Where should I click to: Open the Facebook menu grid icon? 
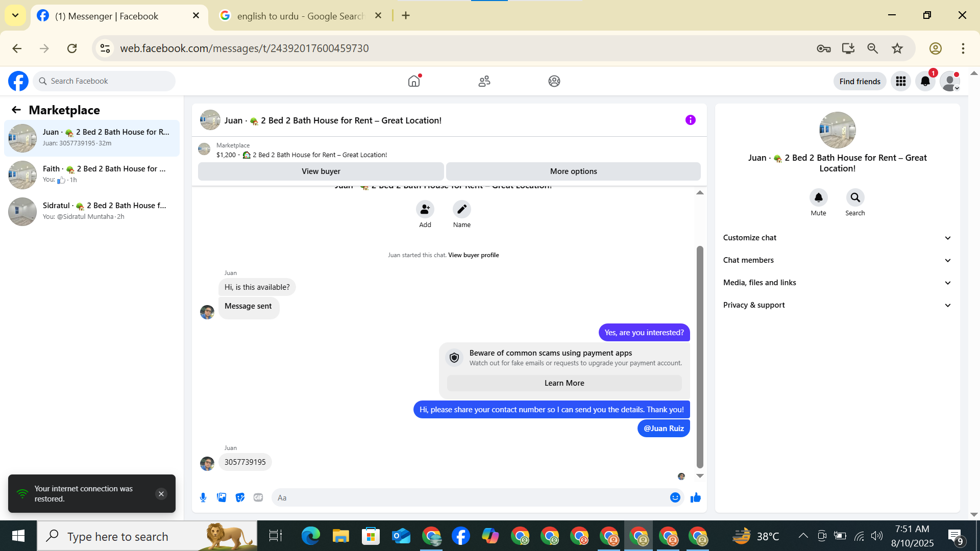click(x=900, y=81)
